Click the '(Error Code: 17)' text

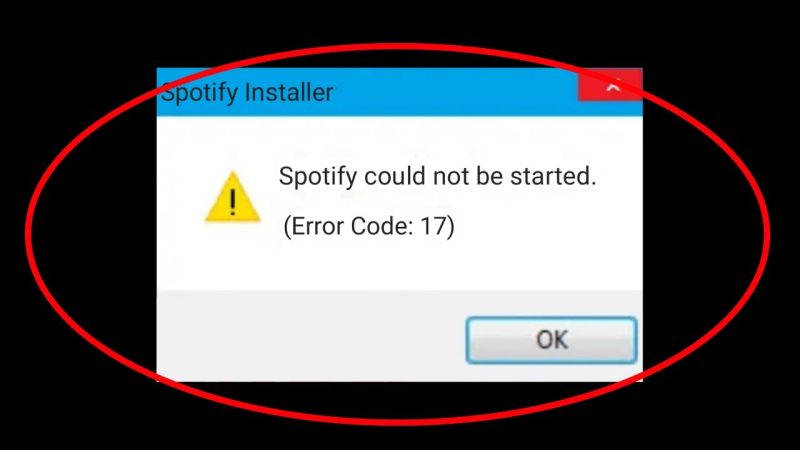[369, 226]
